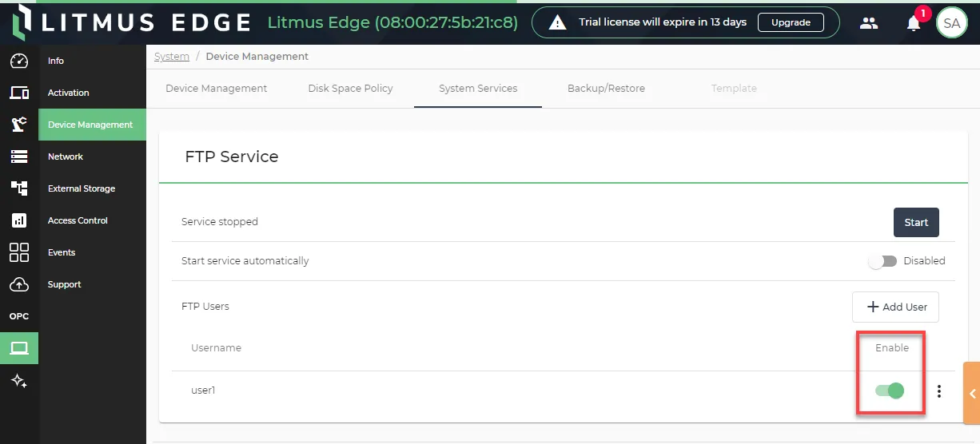Open Network in the System menu

(x=92, y=157)
